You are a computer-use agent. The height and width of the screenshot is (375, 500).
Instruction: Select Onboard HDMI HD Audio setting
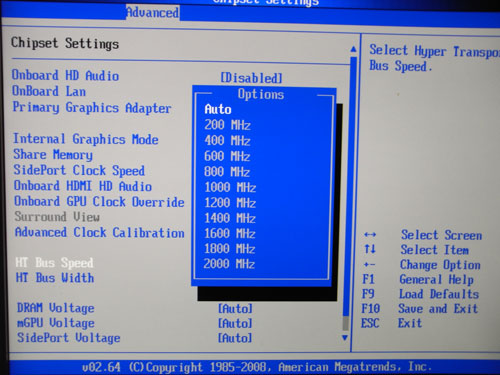point(83,186)
